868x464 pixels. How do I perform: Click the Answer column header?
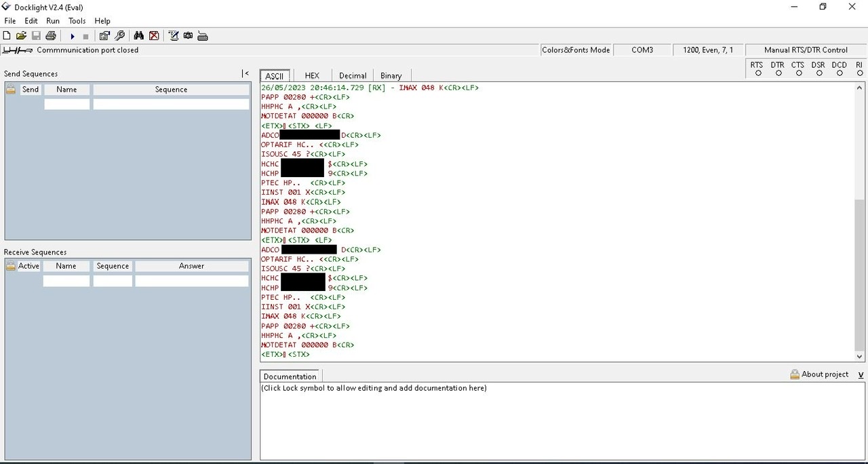click(191, 266)
